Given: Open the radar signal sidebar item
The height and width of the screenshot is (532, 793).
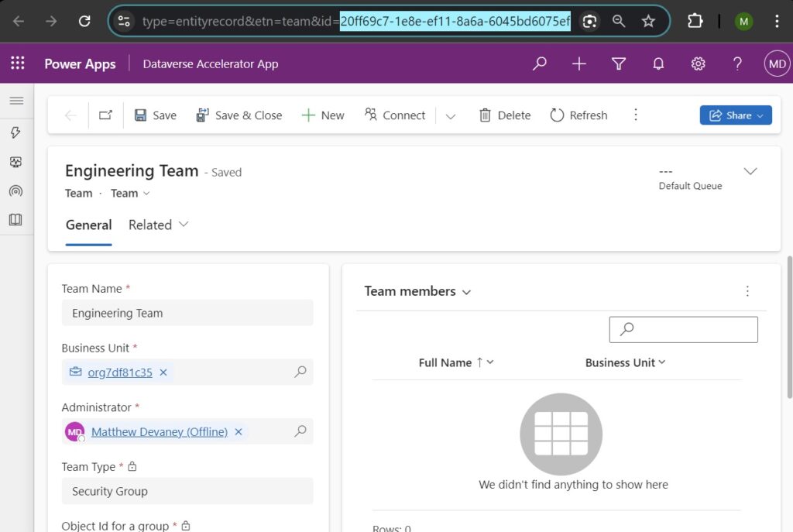Looking at the screenshot, I should tap(15, 190).
